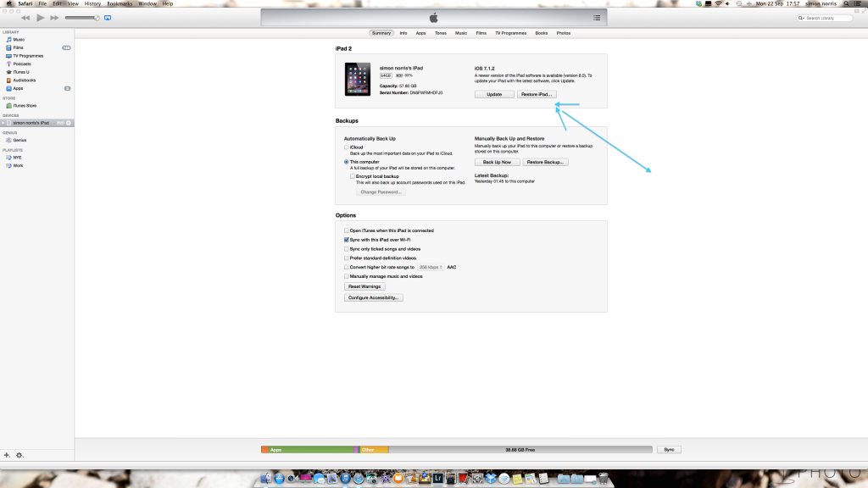Open Podcasts in the sidebar
868x488 pixels.
[21, 64]
